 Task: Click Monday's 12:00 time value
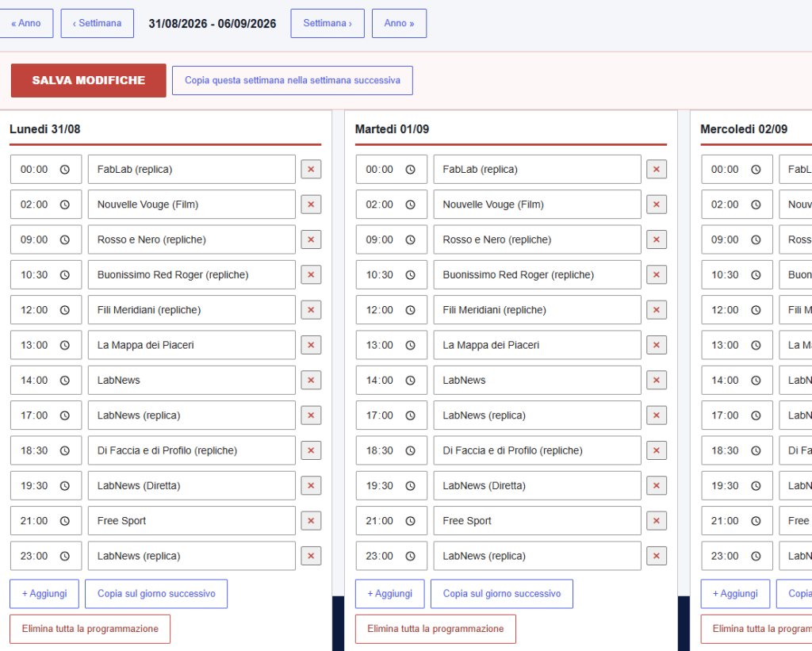pyautogui.click(x=34, y=310)
